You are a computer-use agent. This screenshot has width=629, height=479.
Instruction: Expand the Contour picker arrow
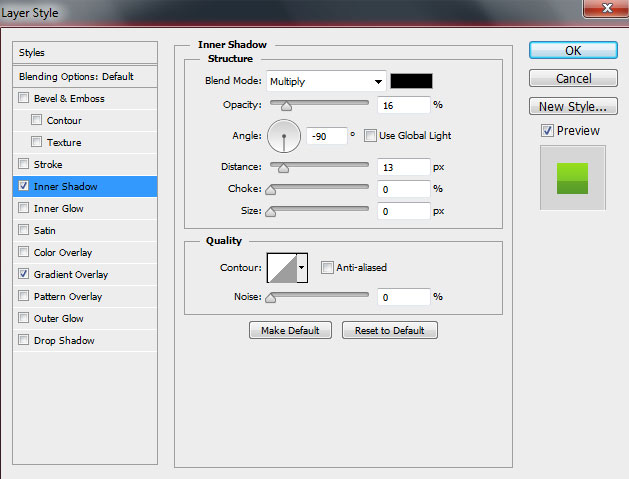click(302, 267)
